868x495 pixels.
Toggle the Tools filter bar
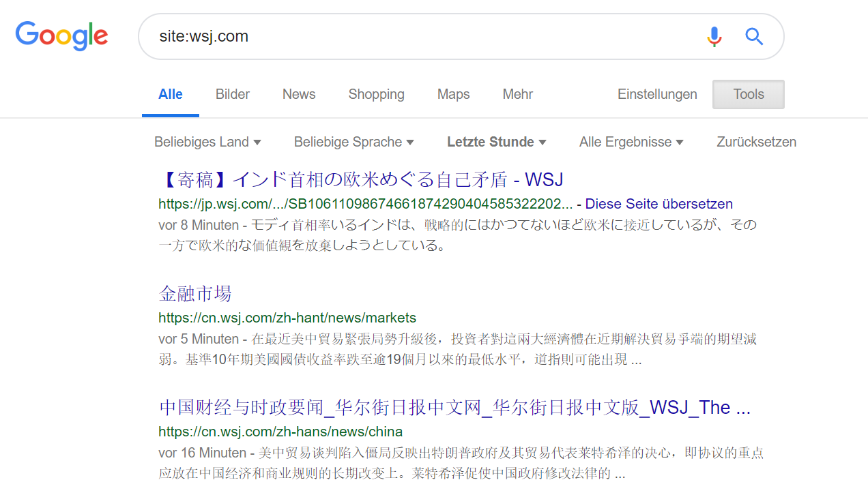point(748,94)
